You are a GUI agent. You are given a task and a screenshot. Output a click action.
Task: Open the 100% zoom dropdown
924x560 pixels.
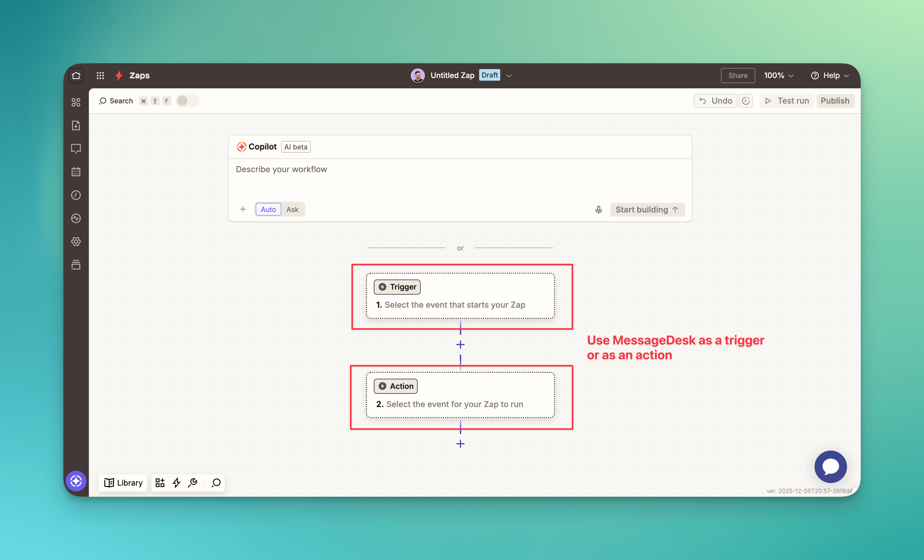779,75
